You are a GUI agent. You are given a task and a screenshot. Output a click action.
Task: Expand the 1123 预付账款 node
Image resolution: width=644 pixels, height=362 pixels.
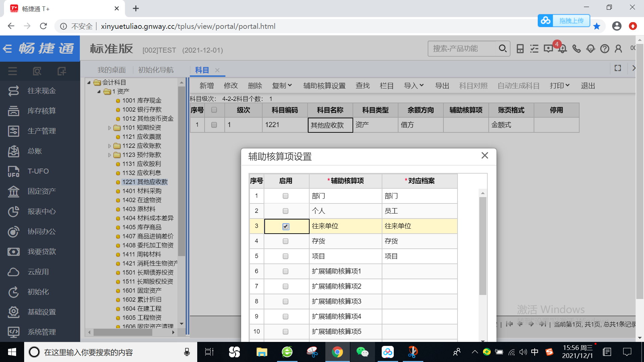click(x=109, y=155)
